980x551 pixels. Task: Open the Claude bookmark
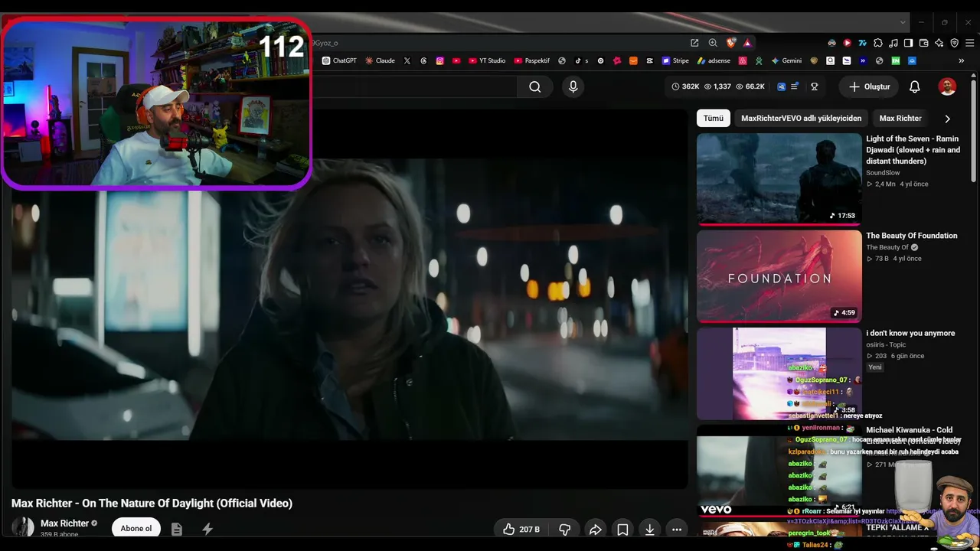pos(380,60)
